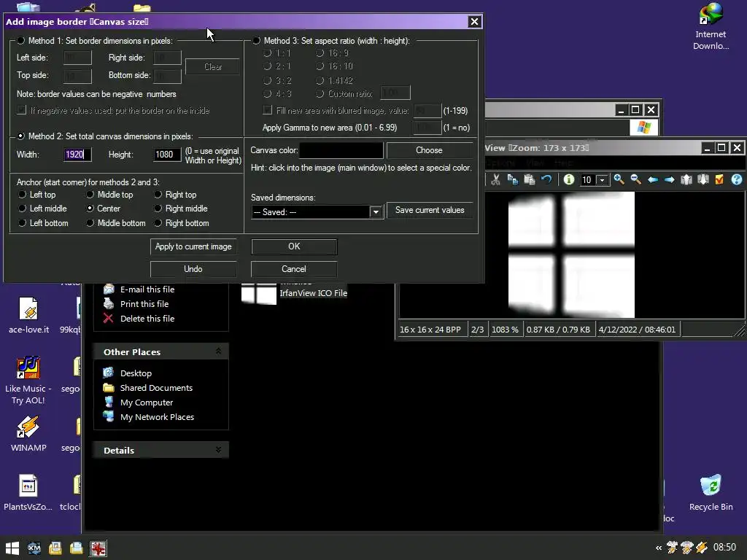Open 'Shared Documents' in Other Places
Viewport: 747px width, 560px height.
pos(156,388)
